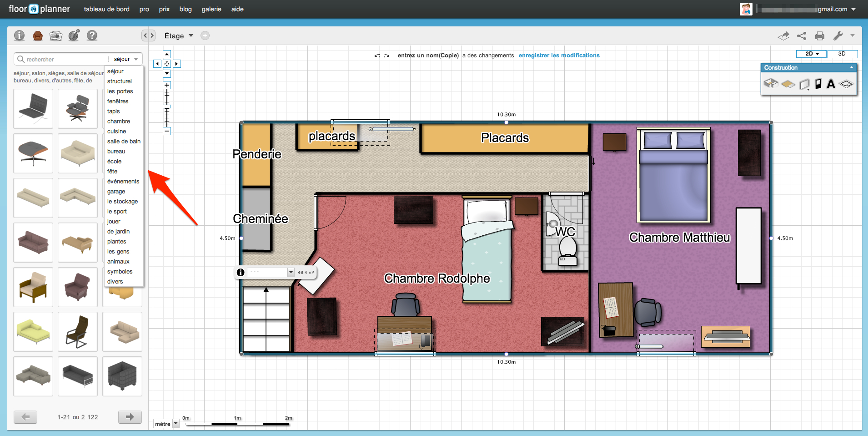
Task: Select the surface tool in Construction panel
Action: pos(788,84)
